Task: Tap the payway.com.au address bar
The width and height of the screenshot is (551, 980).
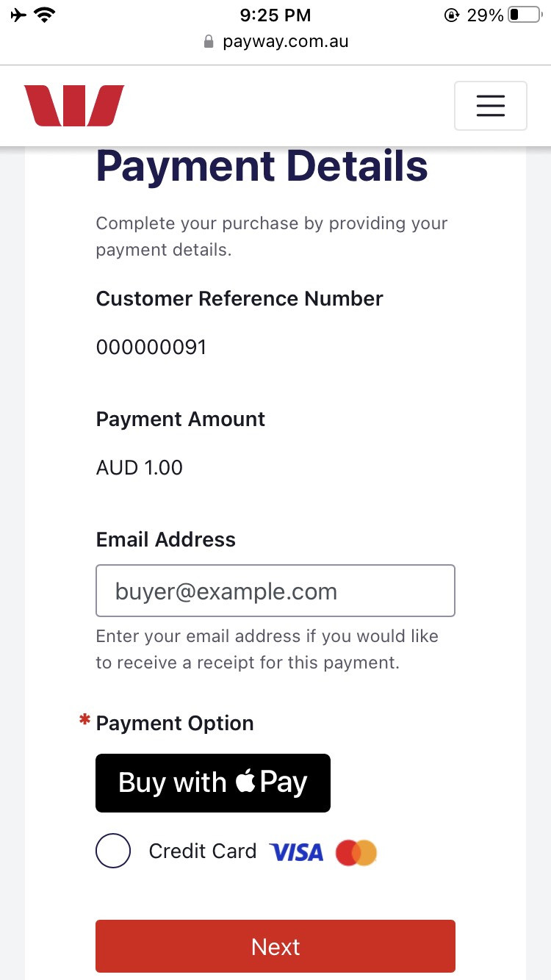Action: (285, 42)
